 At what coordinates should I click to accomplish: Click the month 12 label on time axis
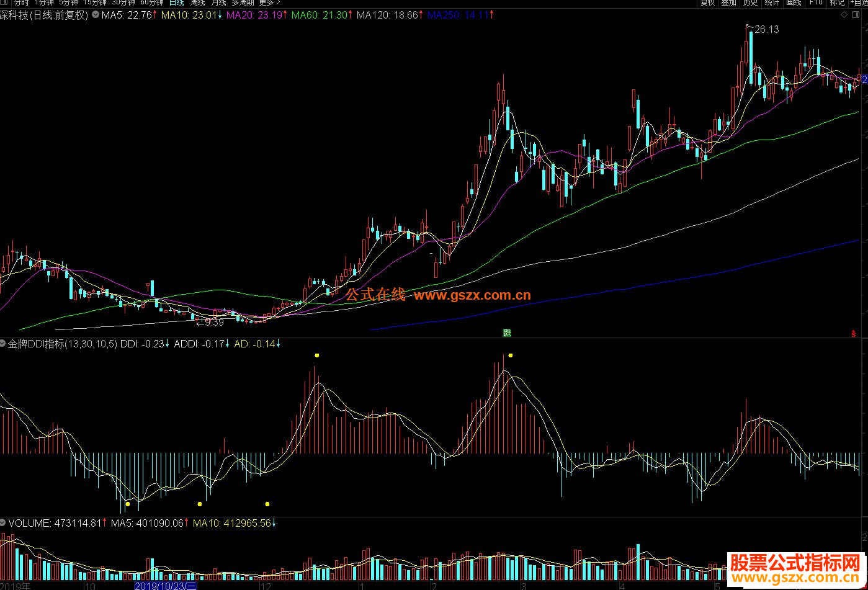(266, 586)
